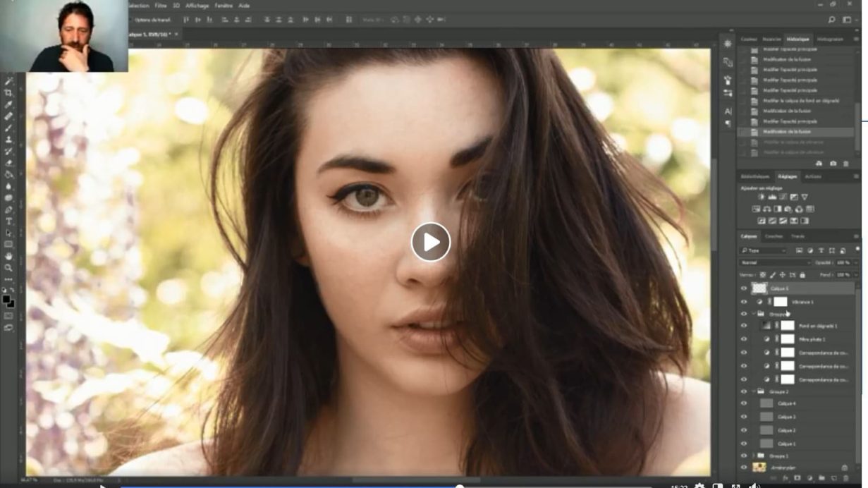
Task: Hide the Calque 5 layer
Action: point(744,288)
